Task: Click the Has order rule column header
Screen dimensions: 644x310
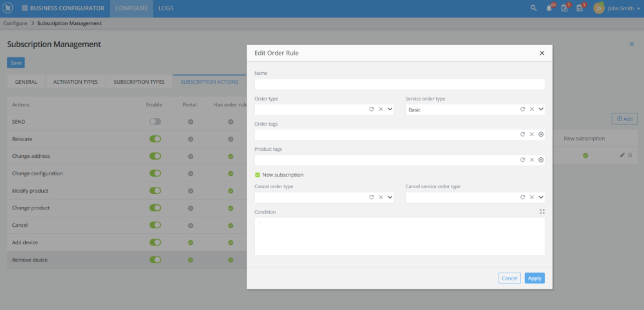Action: [x=230, y=105]
